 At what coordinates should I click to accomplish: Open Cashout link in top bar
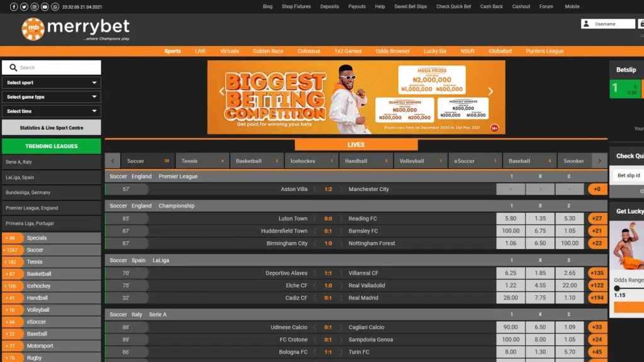click(521, 6)
